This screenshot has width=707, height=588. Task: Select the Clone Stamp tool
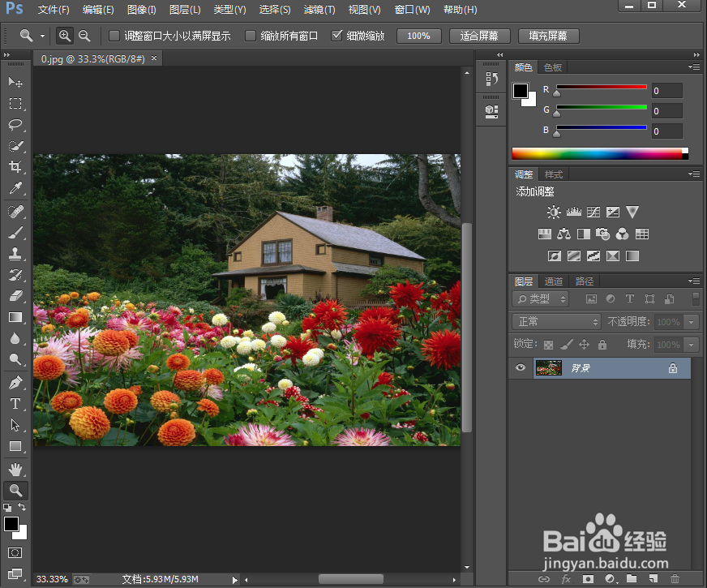[15, 253]
